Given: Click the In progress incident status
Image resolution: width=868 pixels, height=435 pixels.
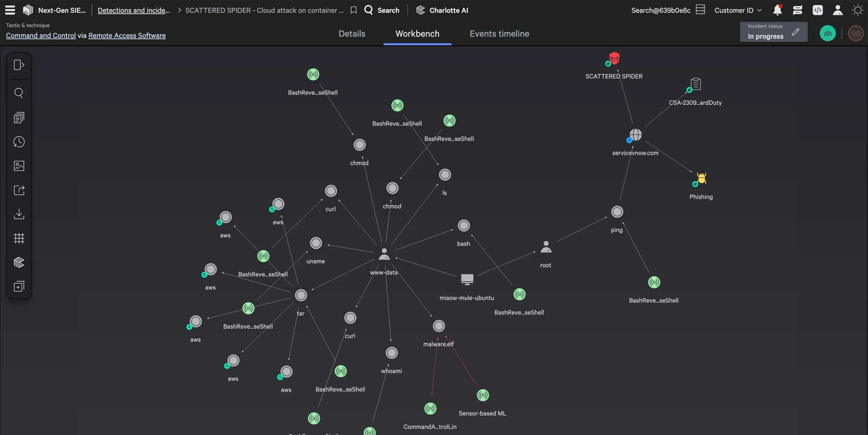Looking at the screenshot, I should [x=766, y=36].
